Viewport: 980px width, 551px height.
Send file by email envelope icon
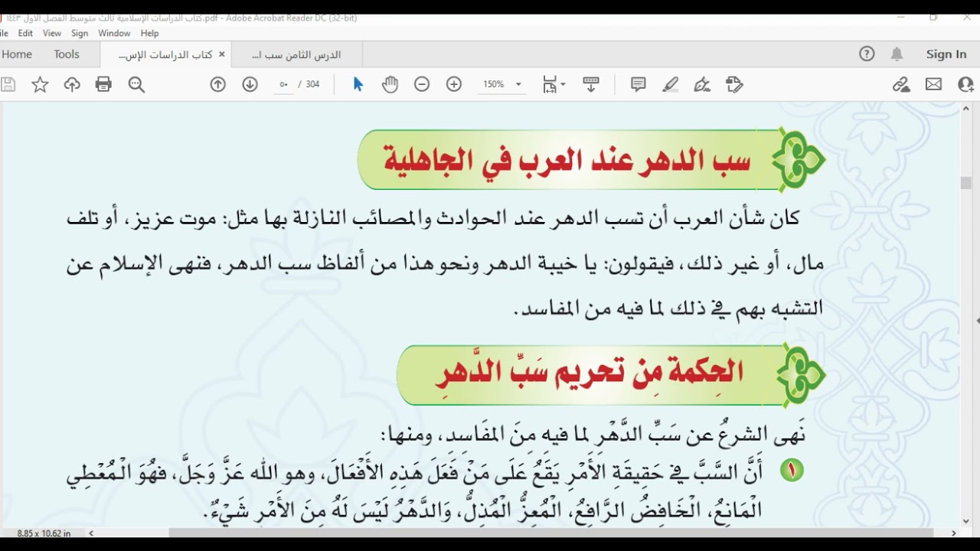click(x=933, y=85)
